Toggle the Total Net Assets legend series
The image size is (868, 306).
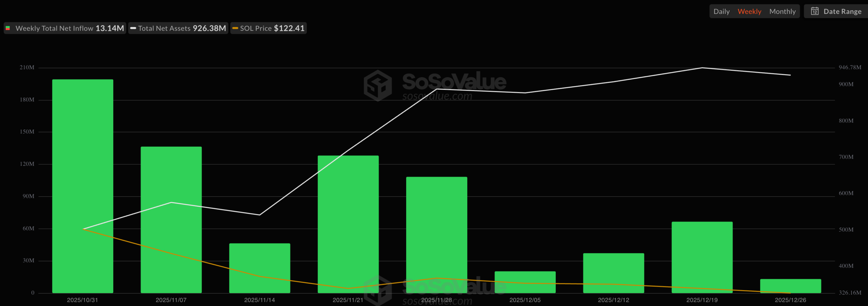[178, 28]
